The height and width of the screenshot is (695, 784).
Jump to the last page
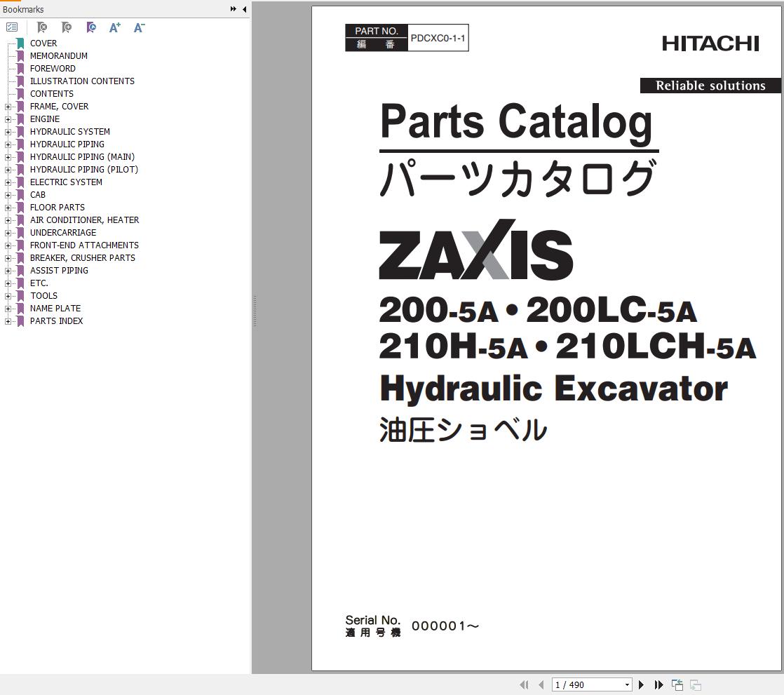(x=659, y=684)
